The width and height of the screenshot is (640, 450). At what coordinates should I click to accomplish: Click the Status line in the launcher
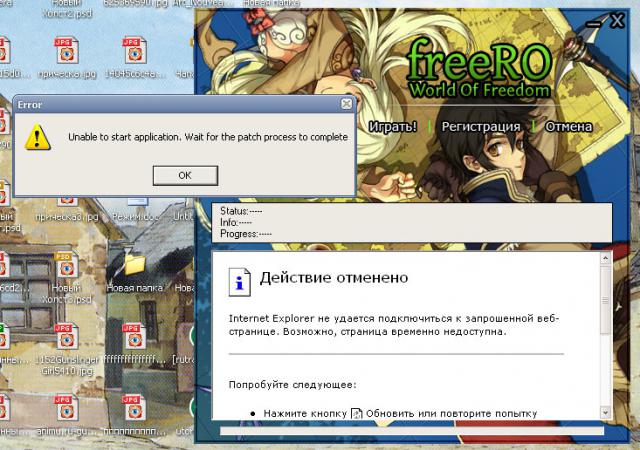click(x=241, y=211)
